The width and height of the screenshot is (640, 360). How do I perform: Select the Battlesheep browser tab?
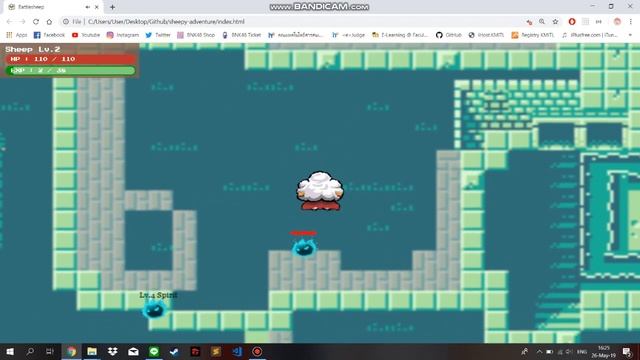[x=53, y=7]
